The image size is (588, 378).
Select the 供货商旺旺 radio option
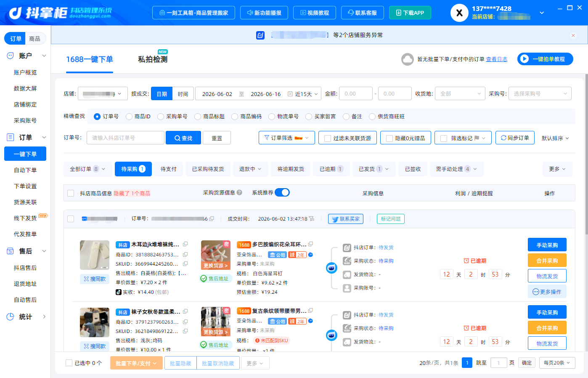(372, 117)
